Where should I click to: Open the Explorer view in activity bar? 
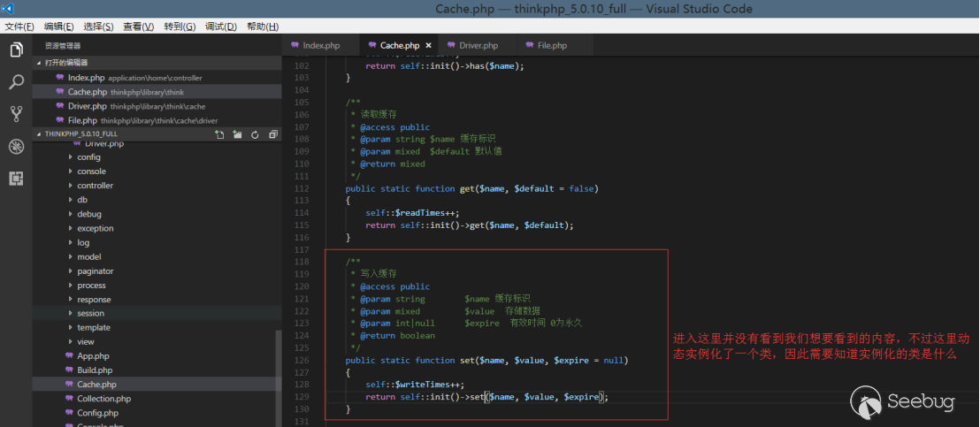[16, 50]
